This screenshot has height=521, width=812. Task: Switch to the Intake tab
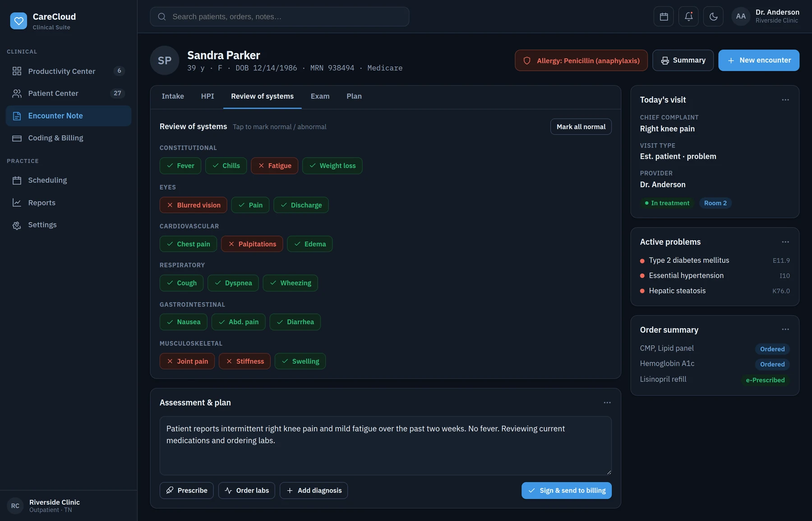point(173,97)
